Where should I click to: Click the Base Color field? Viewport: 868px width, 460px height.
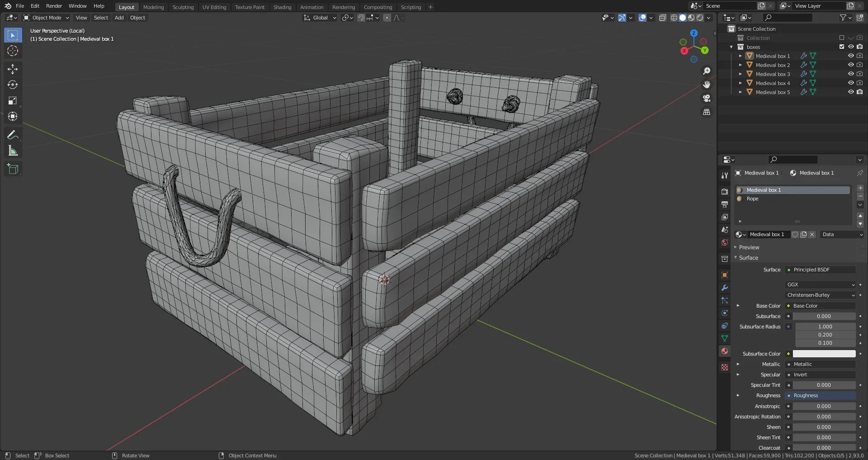click(x=821, y=306)
